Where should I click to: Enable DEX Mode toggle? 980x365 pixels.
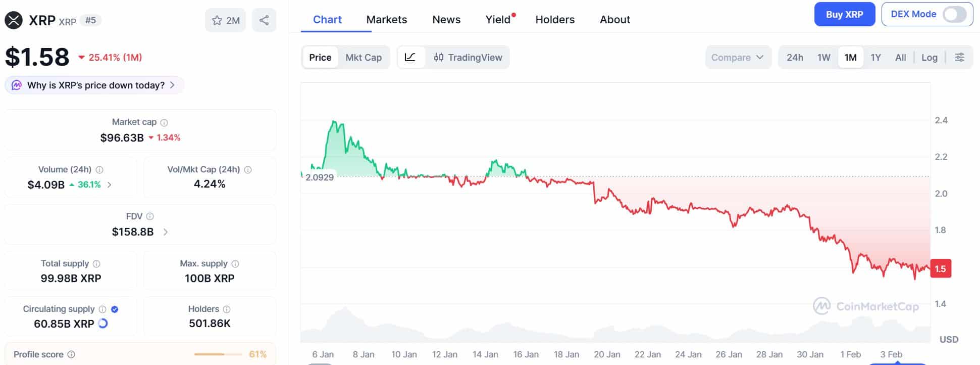click(x=955, y=15)
